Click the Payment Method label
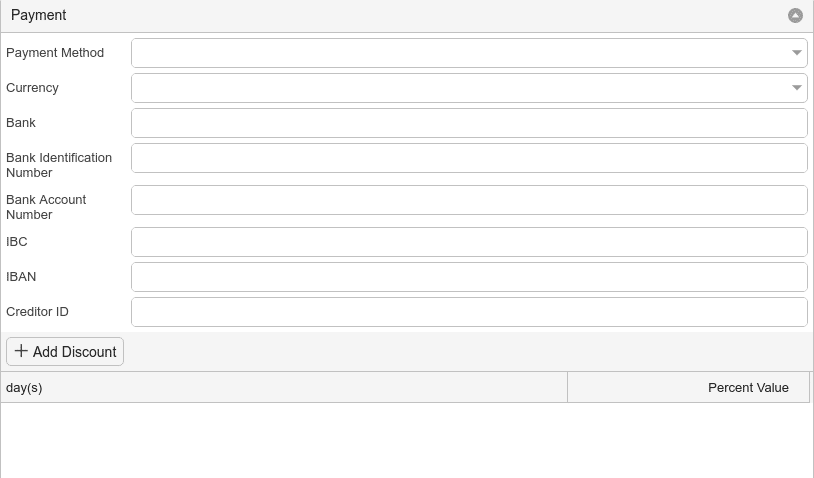Image resolution: width=814 pixels, height=478 pixels. click(x=55, y=52)
